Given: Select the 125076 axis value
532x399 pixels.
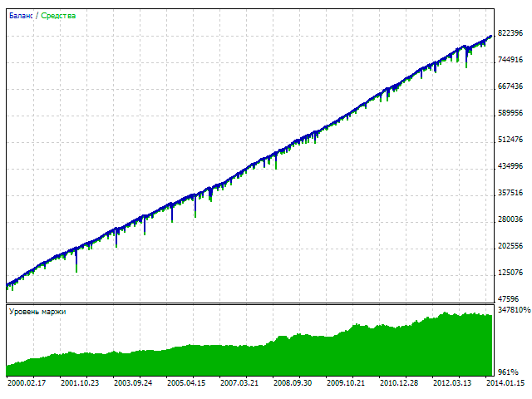Looking at the screenshot, I should tap(510, 273).
